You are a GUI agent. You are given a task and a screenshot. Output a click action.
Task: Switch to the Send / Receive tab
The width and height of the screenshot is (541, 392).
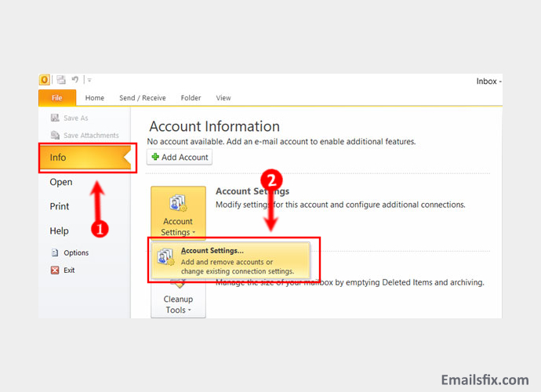(143, 98)
